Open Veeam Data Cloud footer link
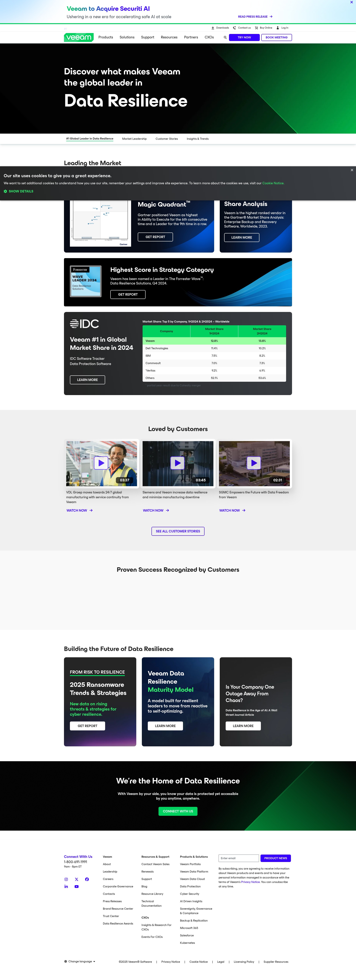 [x=192, y=879]
